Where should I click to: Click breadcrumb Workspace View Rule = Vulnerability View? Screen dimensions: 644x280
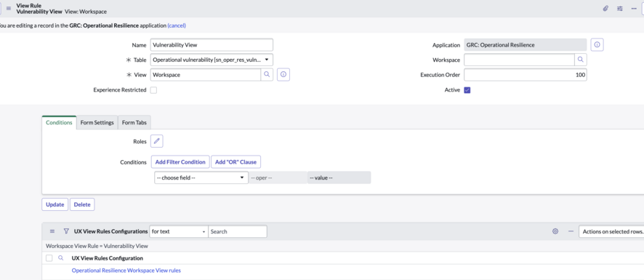[97, 247]
